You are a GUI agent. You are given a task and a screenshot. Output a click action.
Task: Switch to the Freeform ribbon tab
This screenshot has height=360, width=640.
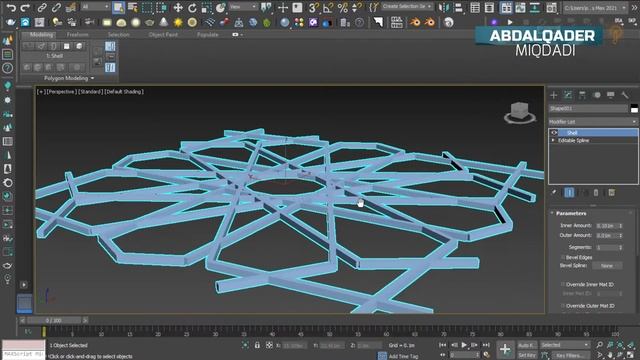tap(78, 35)
